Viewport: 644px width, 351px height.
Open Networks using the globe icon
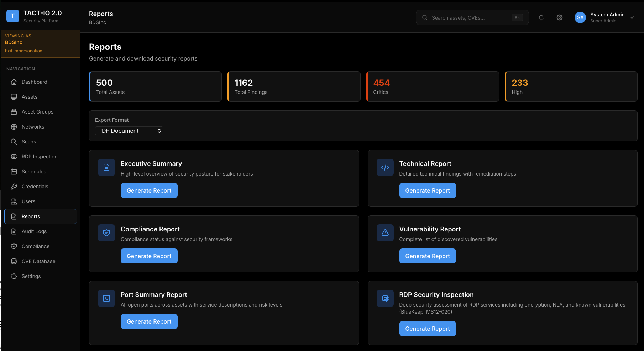point(14,127)
